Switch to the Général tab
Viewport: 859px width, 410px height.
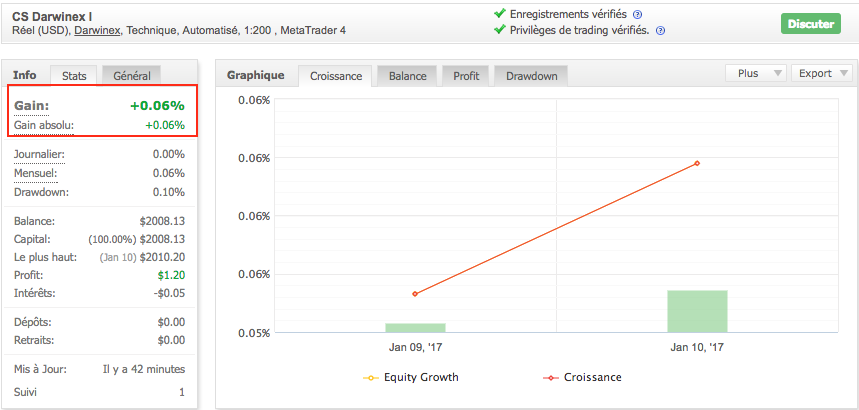click(x=132, y=76)
